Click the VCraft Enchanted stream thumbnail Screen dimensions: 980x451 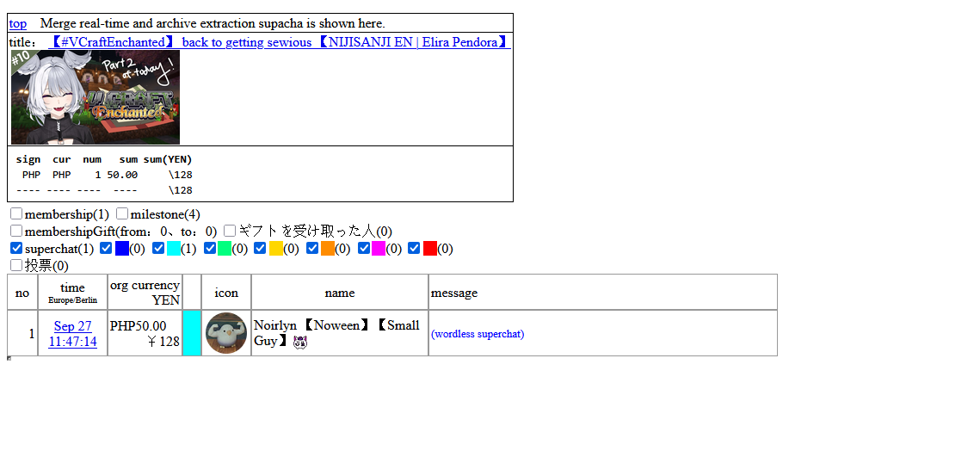96,97
